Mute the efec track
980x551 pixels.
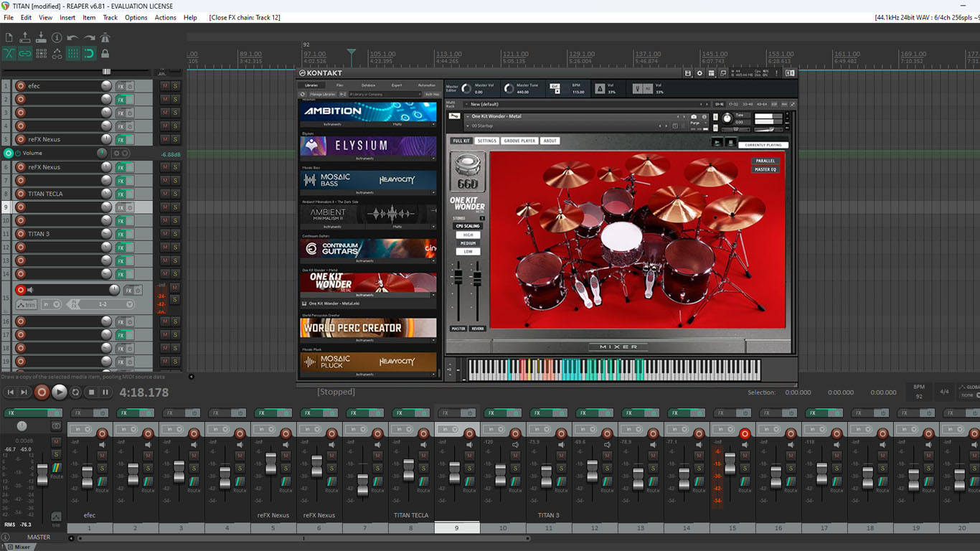click(x=165, y=86)
